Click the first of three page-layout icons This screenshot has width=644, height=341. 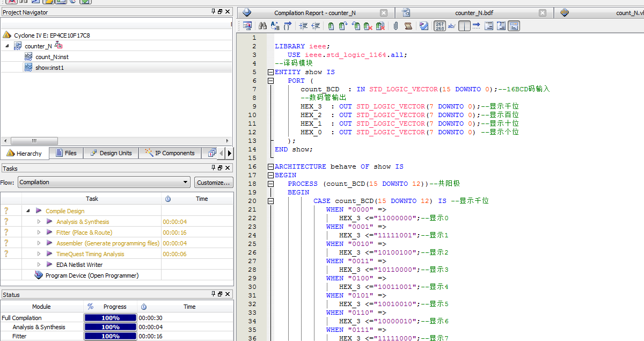[489, 25]
